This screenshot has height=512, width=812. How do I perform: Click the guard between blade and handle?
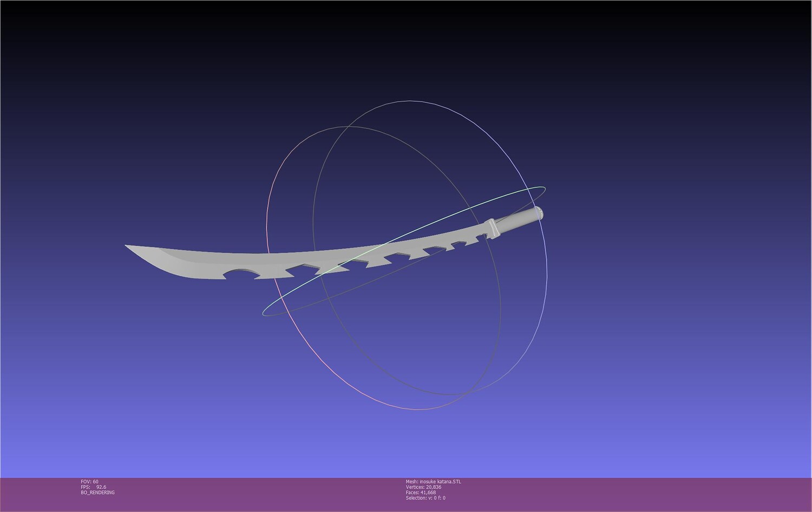(x=492, y=229)
